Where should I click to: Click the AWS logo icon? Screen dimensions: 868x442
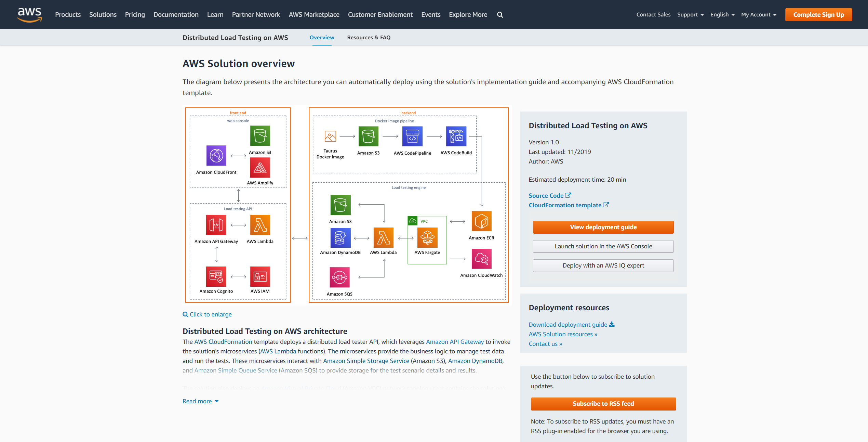[30, 15]
